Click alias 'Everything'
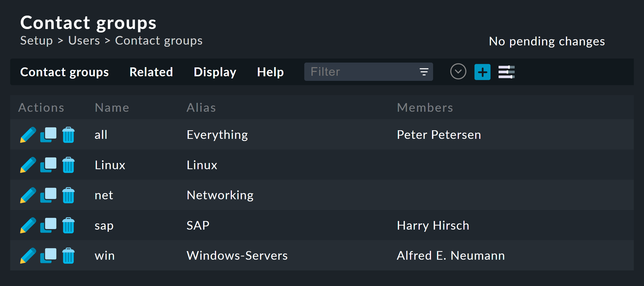The height and width of the screenshot is (286, 644). click(217, 135)
